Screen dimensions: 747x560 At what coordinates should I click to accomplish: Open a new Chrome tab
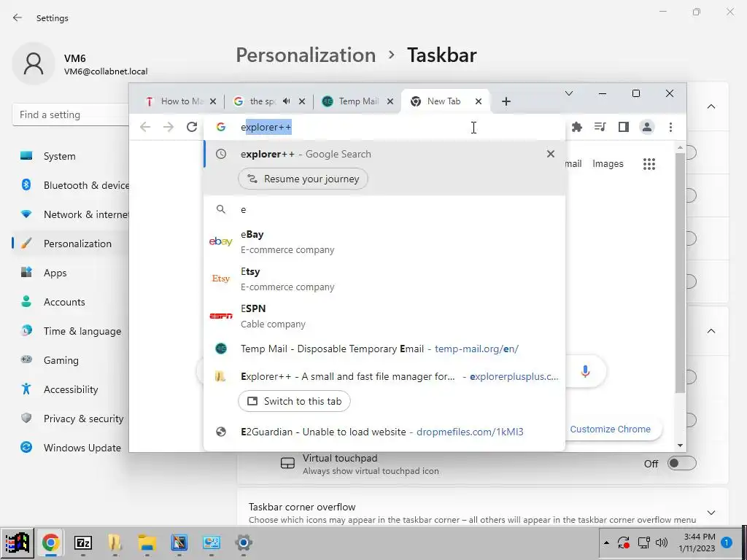[506, 101]
